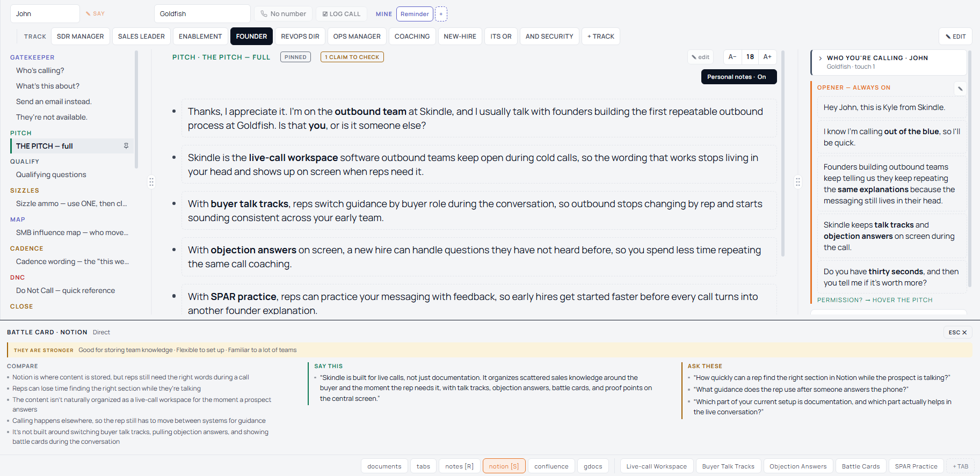Click the + TRACK button
This screenshot has height=476, width=980.
(600, 36)
